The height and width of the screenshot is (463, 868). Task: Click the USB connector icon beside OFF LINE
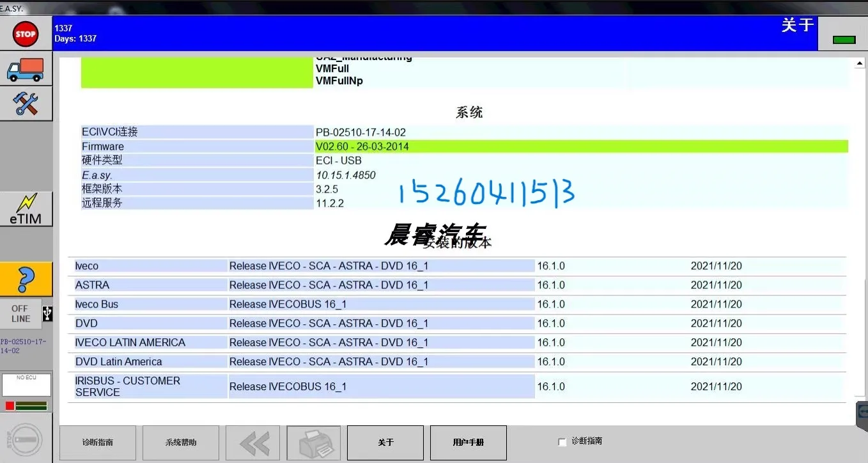pos(47,313)
